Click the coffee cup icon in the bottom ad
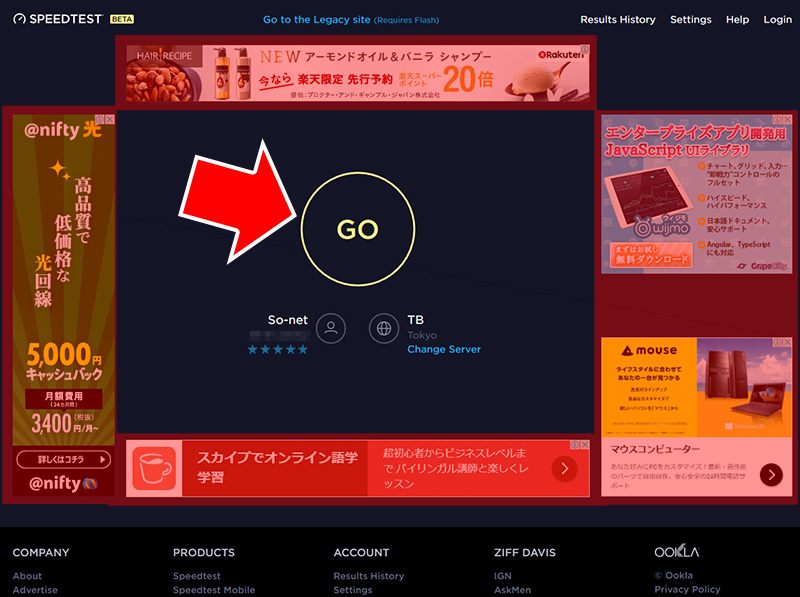Screen dimensions: 800x597 click(x=154, y=468)
